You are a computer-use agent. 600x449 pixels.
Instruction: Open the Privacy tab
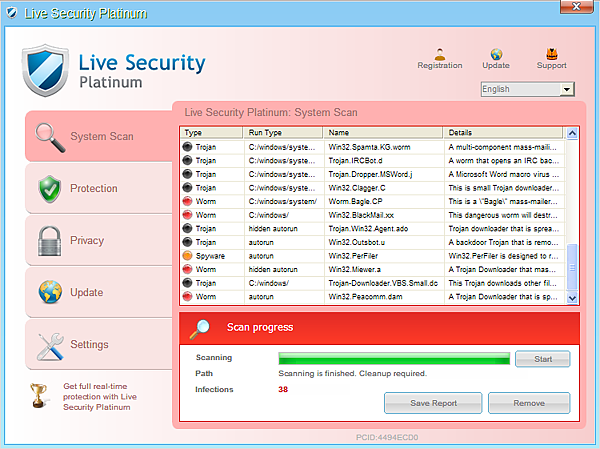(99, 240)
